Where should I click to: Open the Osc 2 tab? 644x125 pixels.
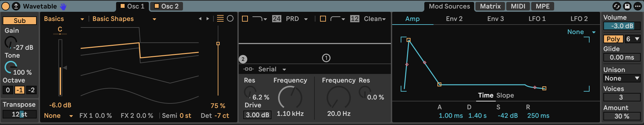click(x=167, y=6)
